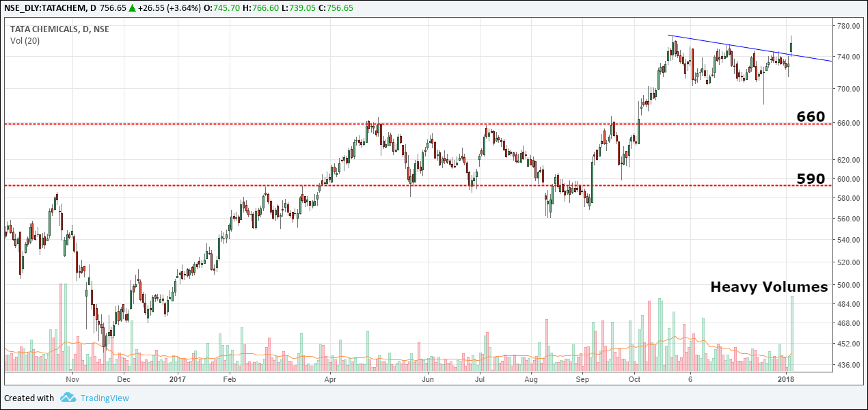Select the Vol (20) indicator label
Image resolution: width=868 pixels, height=410 pixels.
[25, 41]
